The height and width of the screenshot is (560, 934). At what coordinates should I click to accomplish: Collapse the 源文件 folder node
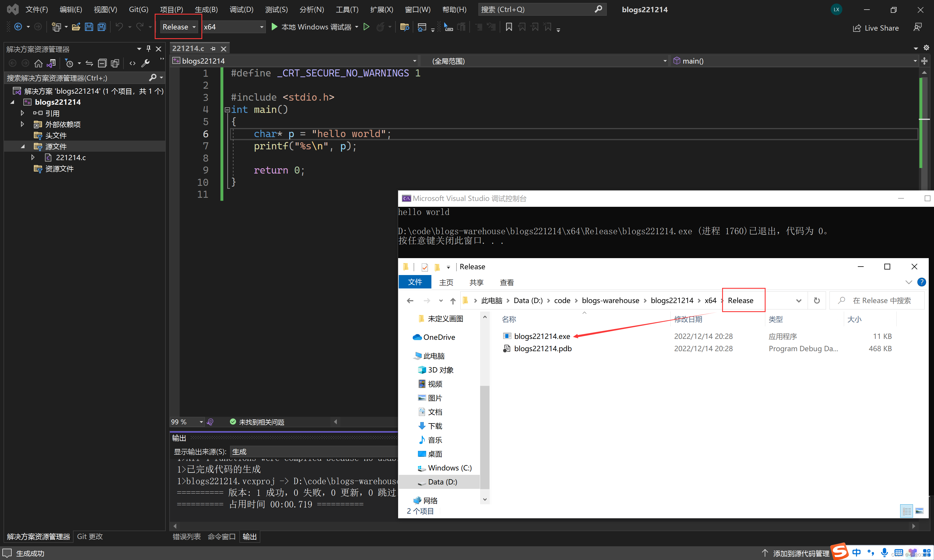click(23, 146)
